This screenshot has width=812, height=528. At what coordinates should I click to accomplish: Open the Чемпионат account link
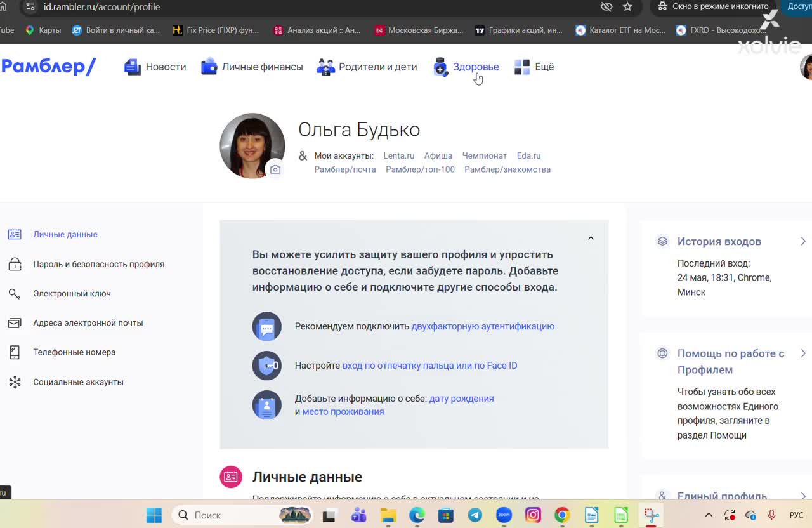pos(484,155)
